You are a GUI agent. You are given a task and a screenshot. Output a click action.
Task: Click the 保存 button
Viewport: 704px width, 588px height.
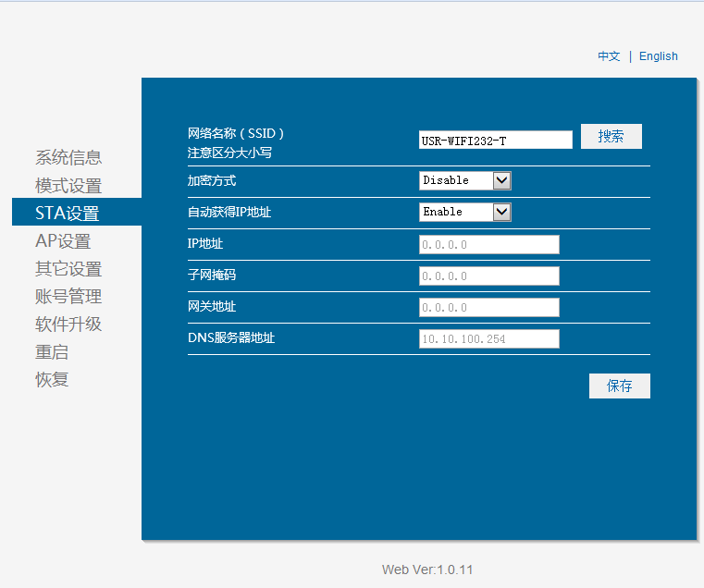(x=619, y=386)
